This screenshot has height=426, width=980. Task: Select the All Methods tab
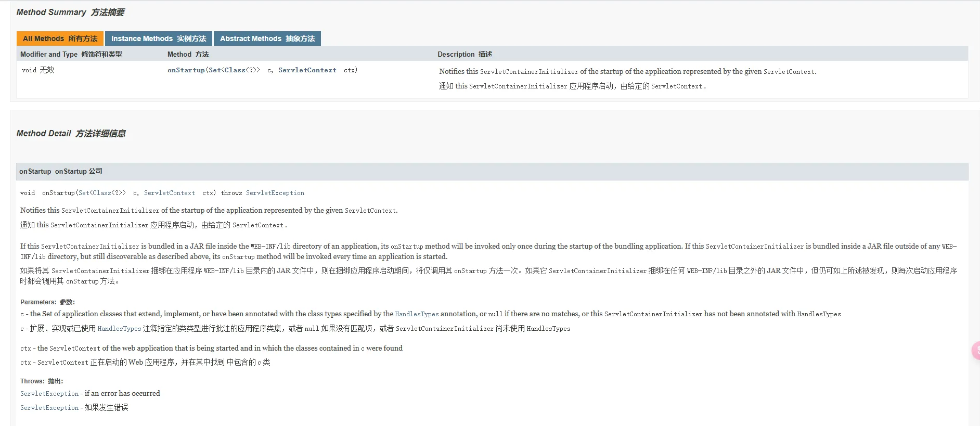tap(60, 38)
